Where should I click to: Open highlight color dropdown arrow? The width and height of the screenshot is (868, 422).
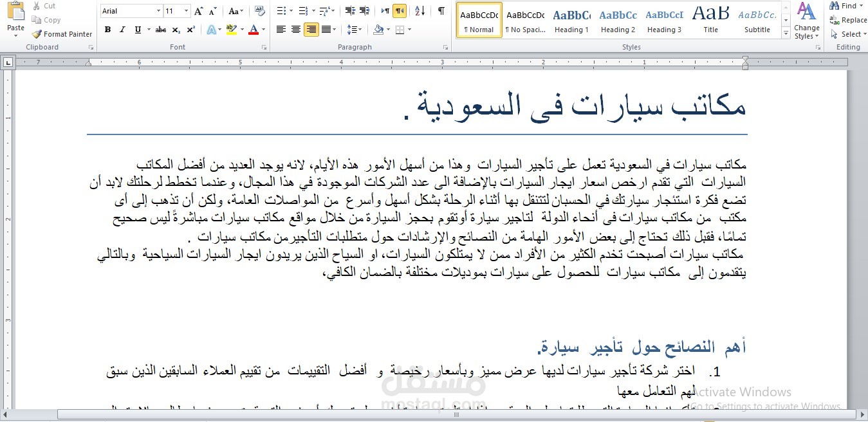tap(242, 30)
